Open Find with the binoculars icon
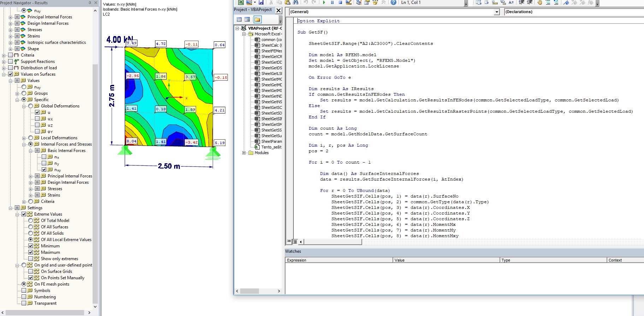 pos(296,2)
